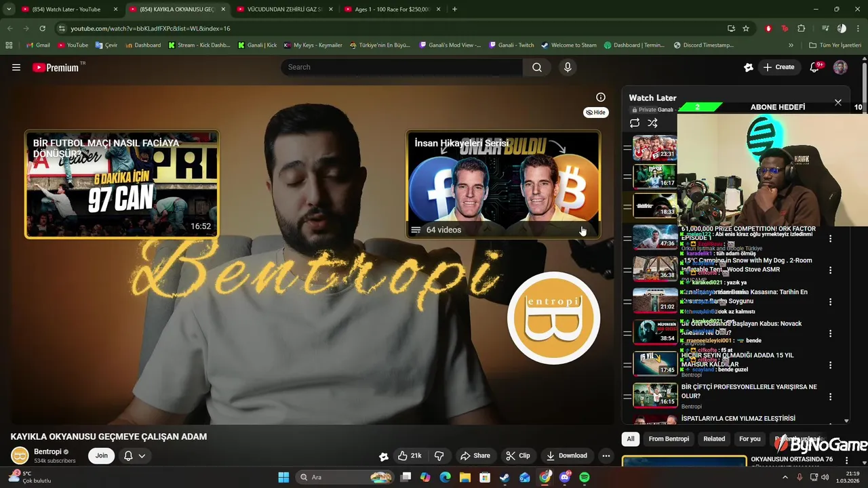The height and width of the screenshot is (488, 868).
Task: Click the Clip button
Action: pos(518,455)
